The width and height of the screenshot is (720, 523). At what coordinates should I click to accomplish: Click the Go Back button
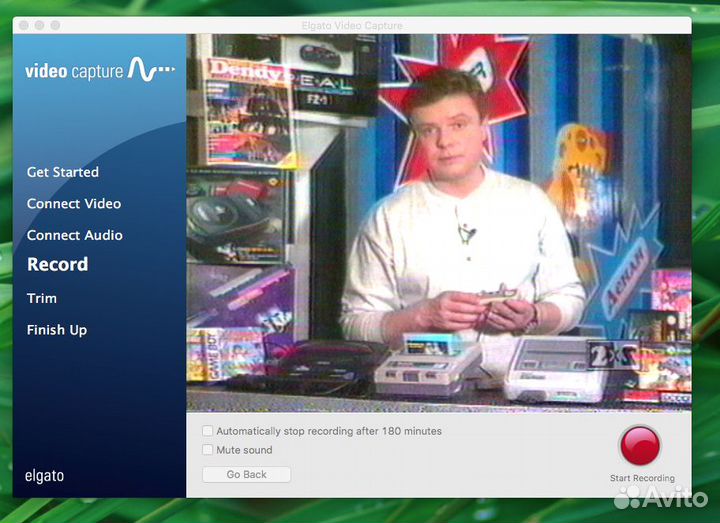tap(246, 474)
